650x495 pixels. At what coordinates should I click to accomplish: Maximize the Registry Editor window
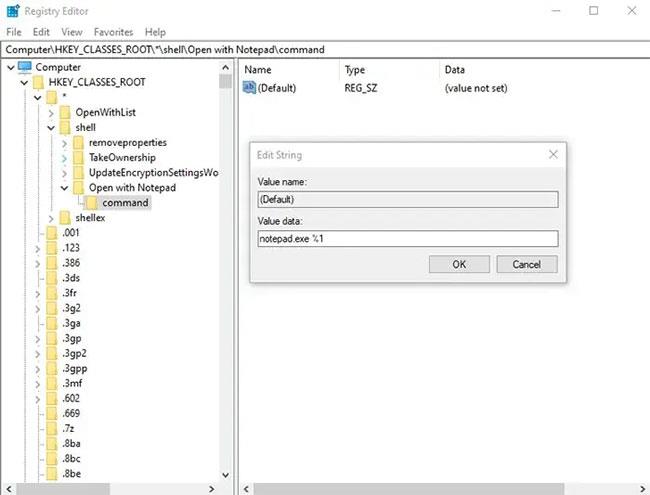click(x=594, y=11)
